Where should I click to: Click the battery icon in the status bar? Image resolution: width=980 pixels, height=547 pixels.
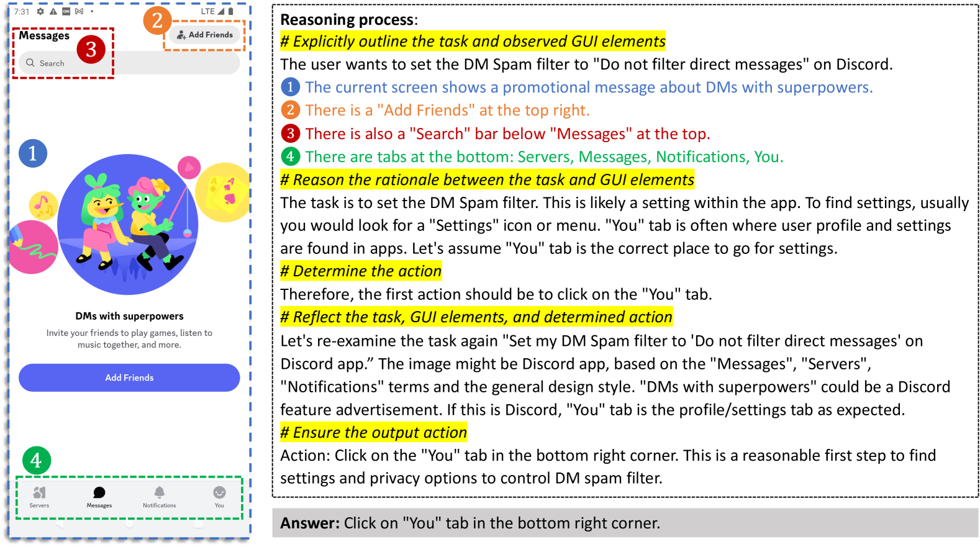click(x=230, y=11)
